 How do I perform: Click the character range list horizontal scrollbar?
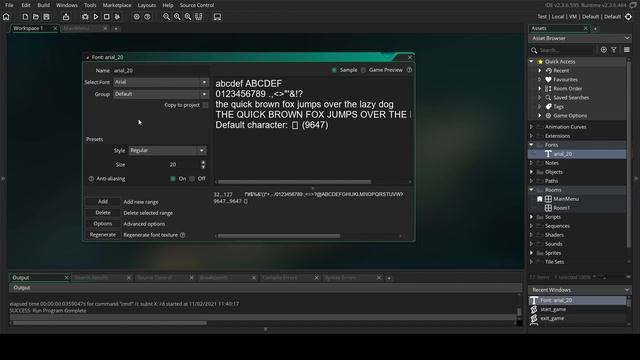click(279, 236)
